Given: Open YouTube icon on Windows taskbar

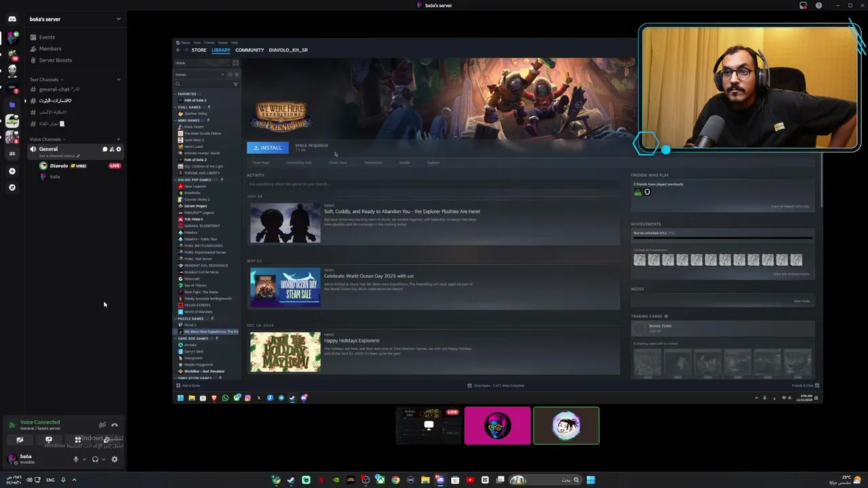Looking at the screenshot, I should pos(470,480).
